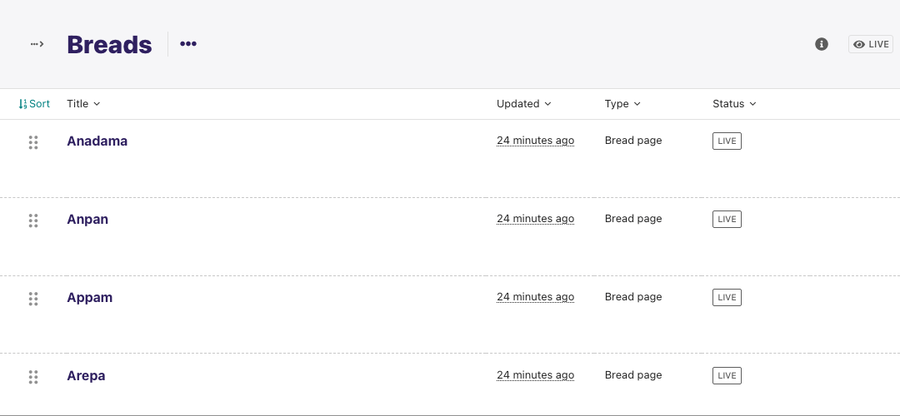Click the LIVE status tag for Anadama

[727, 141]
